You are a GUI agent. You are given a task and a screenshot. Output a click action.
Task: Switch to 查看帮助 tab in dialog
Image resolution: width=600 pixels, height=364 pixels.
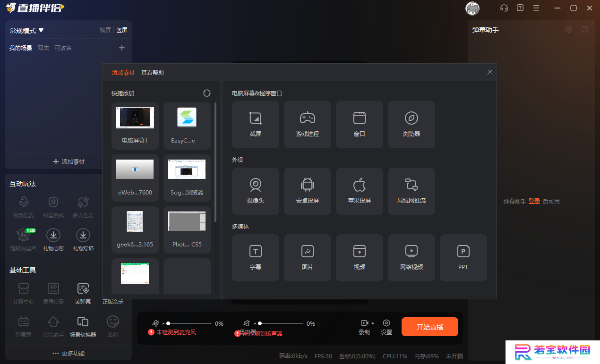pyautogui.click(x=153, y=73)
